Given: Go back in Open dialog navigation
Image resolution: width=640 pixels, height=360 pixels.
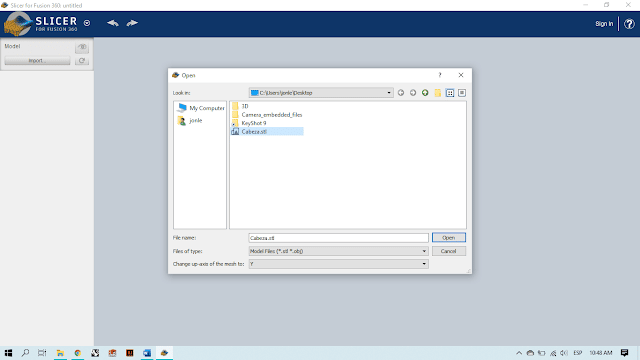Looking at the screenshot, I should point(401,93).
